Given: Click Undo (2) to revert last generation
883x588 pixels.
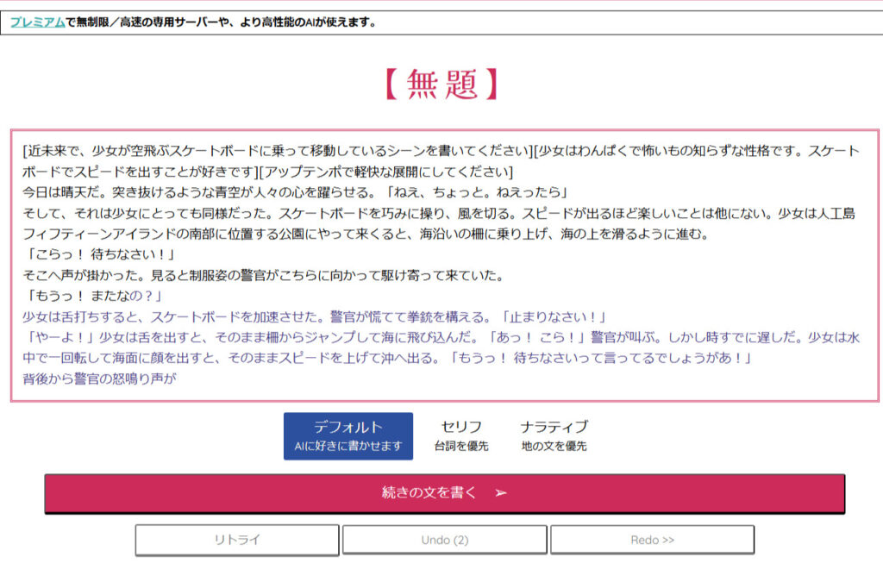Looking at the screenshot, I should pyautogui.click(x=444, y=541).
